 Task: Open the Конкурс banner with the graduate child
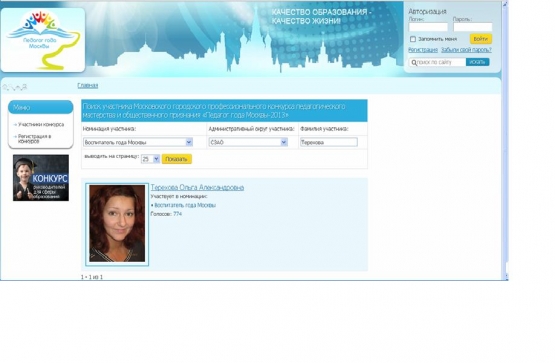click(x=41, y=178)
